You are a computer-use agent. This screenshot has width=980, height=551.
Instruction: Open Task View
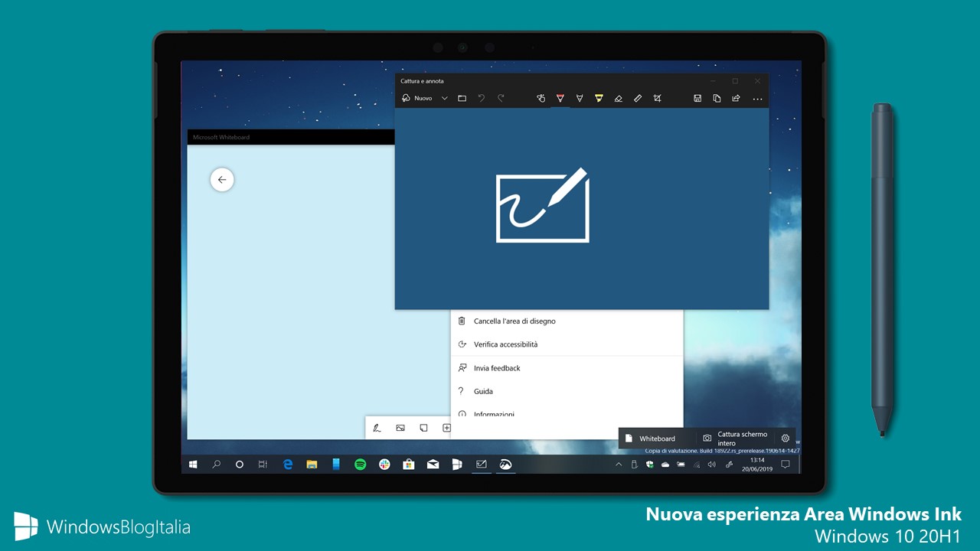[x=263, y=464]
